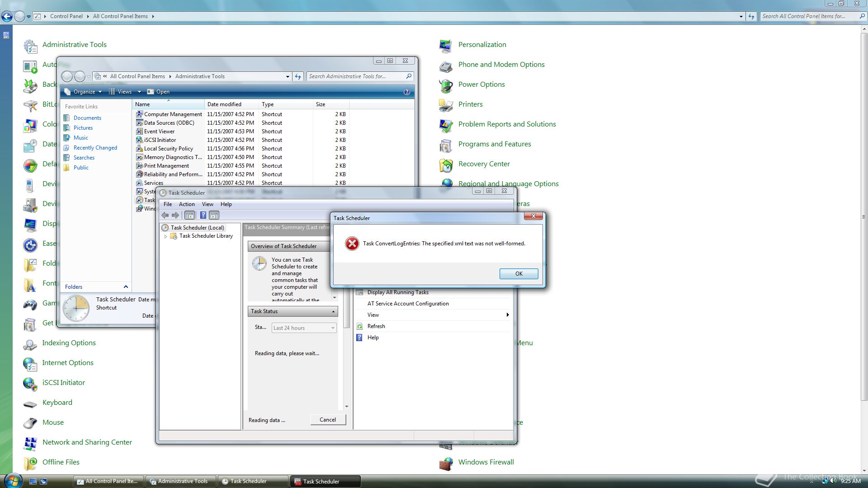
Task: Sort by the Type column header
Action: 286,104
